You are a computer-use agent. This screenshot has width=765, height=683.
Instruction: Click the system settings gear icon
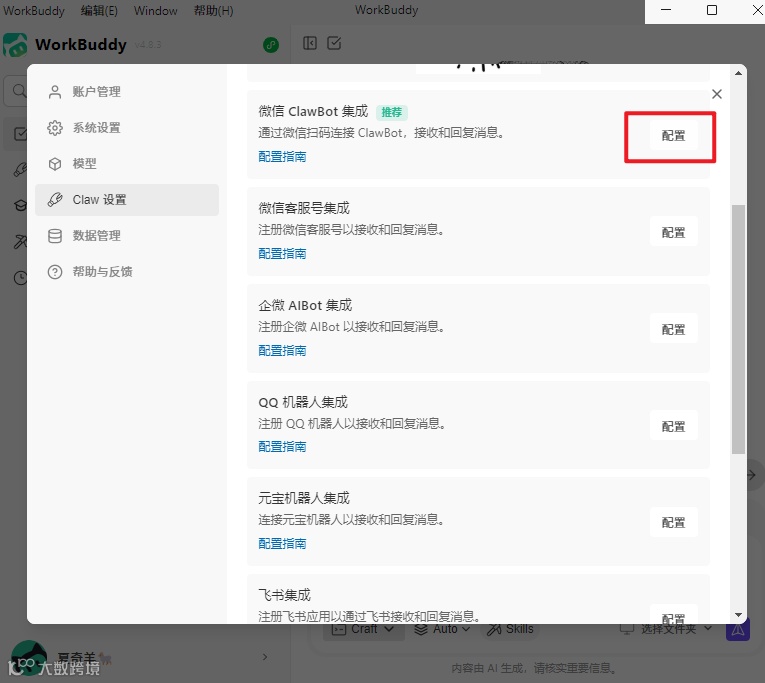tap(55, 128)
